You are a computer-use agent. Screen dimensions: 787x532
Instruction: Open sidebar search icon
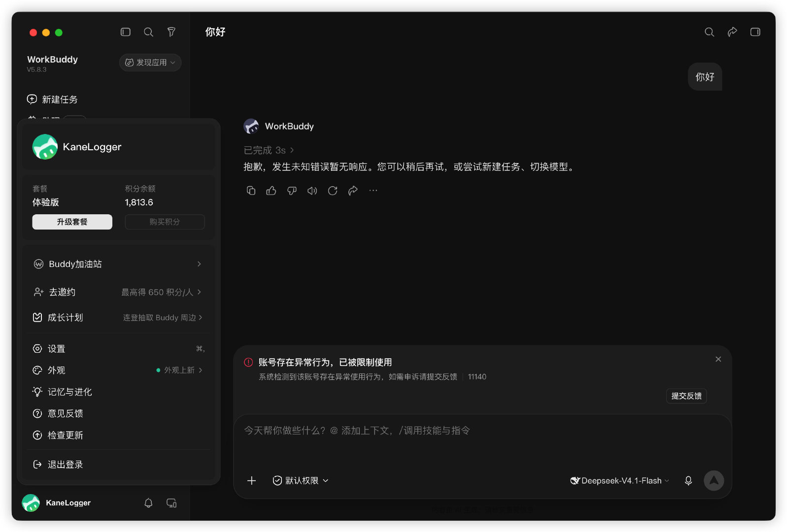148,32
